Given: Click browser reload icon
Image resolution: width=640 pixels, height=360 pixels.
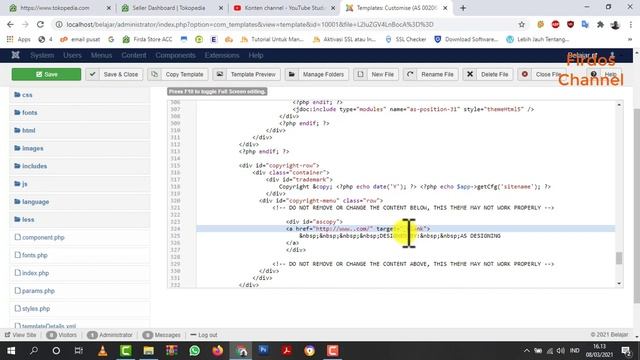Looking at the screenshot, I should tap(40, 24).
